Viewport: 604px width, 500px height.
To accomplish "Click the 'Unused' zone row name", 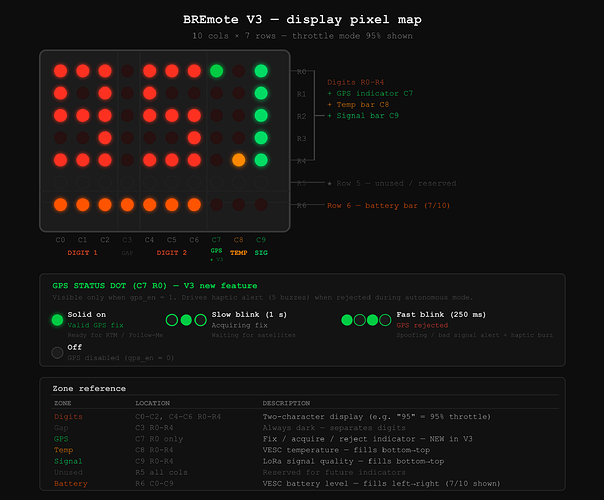I will [68, 472].
